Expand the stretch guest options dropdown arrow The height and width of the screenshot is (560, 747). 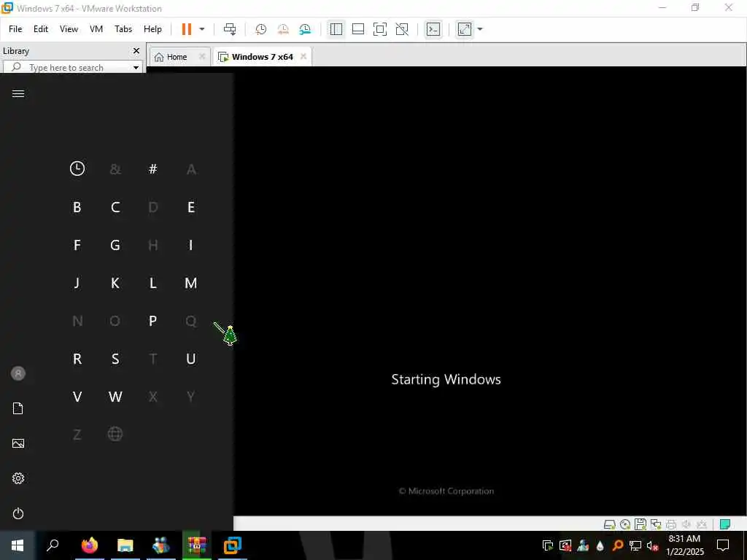click(x=480, y=29)
